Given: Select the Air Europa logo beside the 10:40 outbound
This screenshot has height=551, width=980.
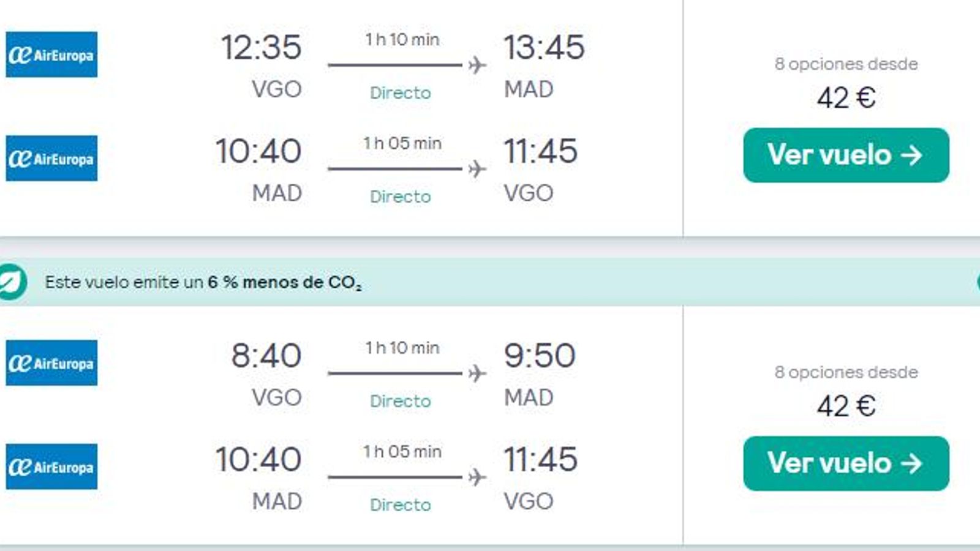Looking at the screenshot, I should (51, 159).
